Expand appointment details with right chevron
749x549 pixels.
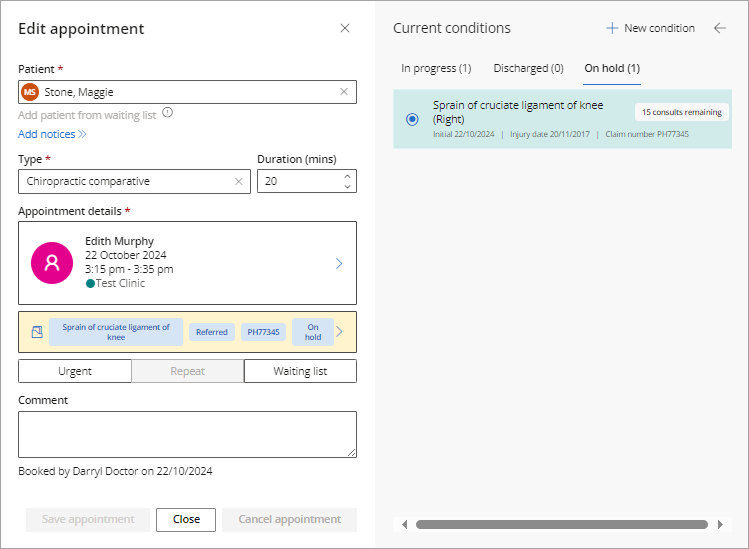[339, 263]
